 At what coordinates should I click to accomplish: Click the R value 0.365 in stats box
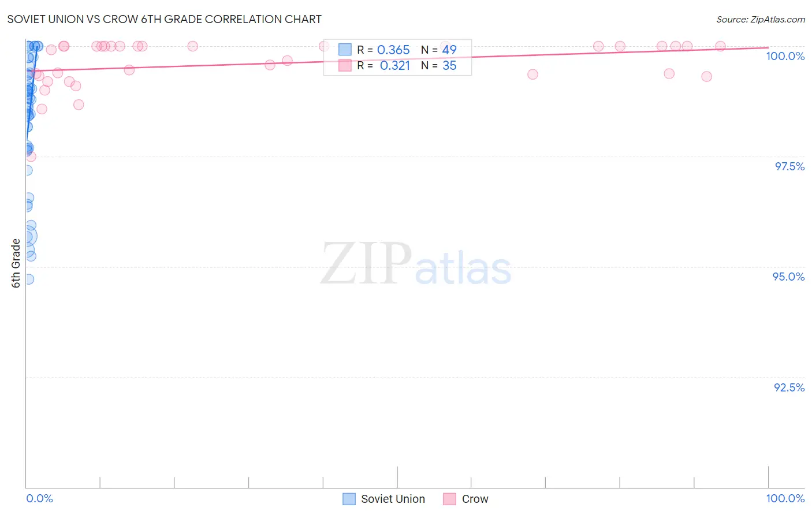point(393,50)
